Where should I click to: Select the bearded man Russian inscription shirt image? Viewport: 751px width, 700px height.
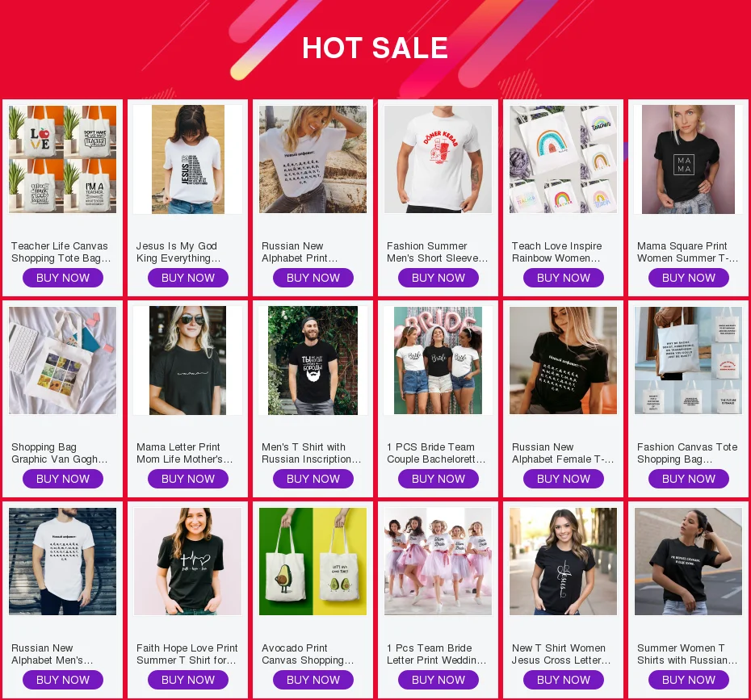click(313, 361)
